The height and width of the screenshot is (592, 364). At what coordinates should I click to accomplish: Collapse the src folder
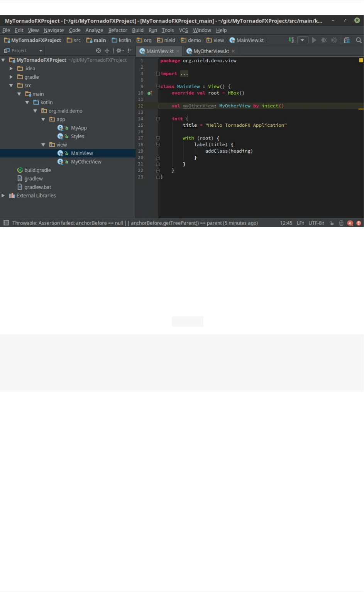tap(11, 85)
